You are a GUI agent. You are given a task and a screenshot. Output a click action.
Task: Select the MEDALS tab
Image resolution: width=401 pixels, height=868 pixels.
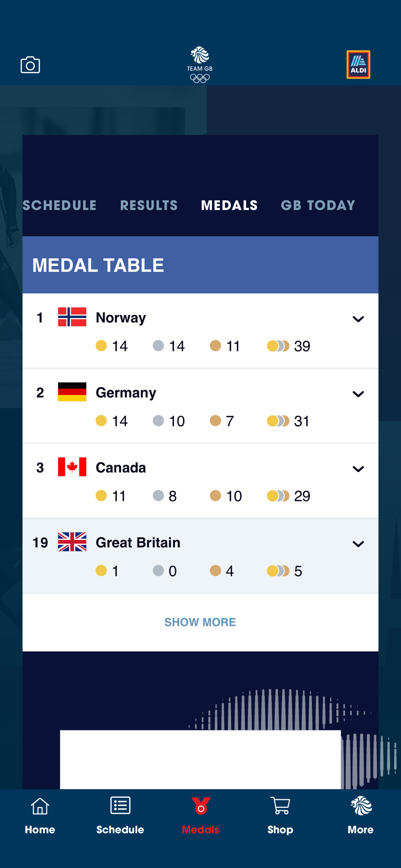pyautogui.click(x=230, y=205)
